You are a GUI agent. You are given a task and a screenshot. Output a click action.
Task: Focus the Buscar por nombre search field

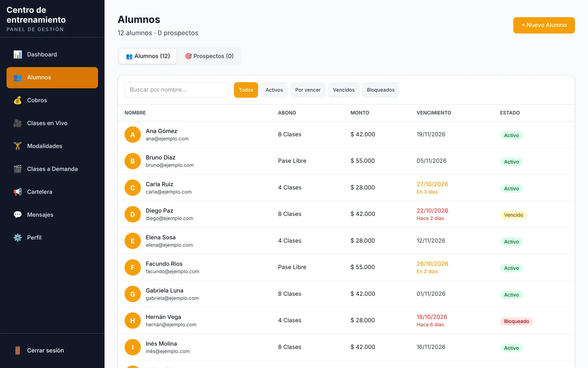(177, 90)
